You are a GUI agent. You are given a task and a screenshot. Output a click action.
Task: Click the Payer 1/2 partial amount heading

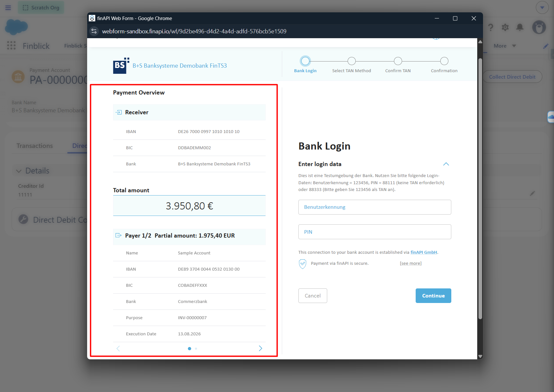(180, 236)
